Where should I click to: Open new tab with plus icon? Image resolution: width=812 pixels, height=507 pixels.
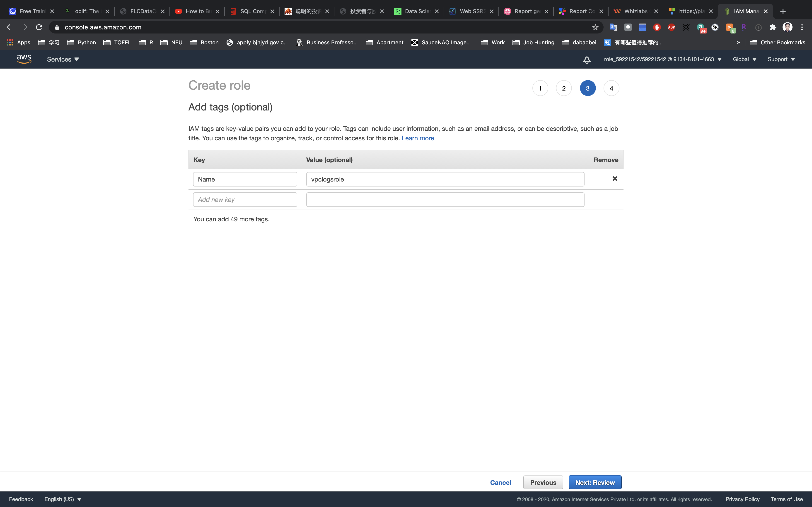point(783,11)
